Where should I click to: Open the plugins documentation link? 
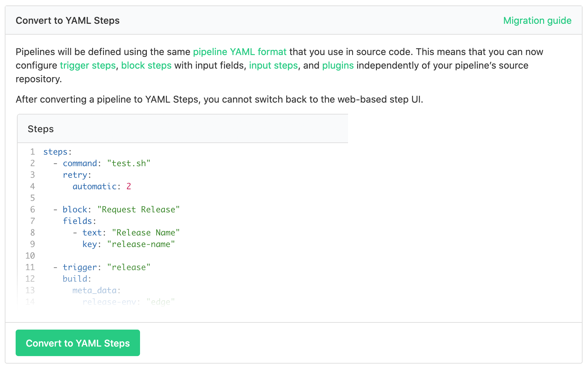point(338,65)
